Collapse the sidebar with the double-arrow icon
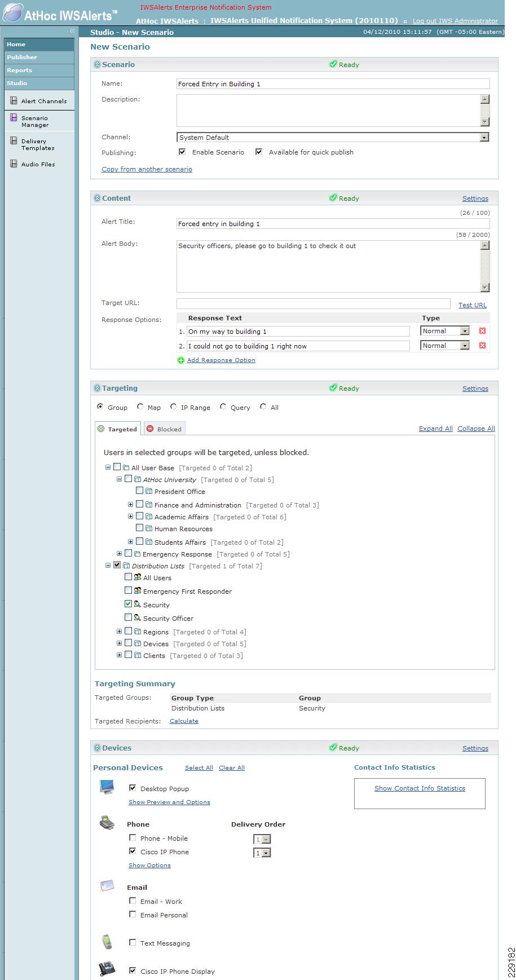Image resolution: width=516 pixels, height=980 pixels. [72, 31]
